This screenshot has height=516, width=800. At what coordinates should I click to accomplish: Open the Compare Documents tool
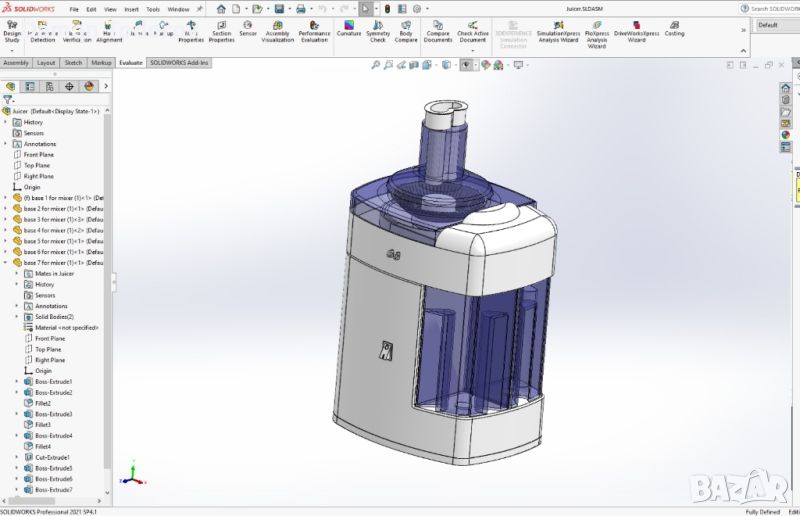(x=438, y=31)
